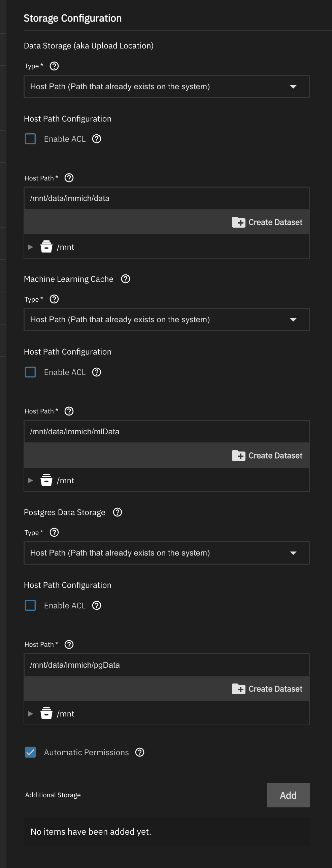The width and height of the screenshot is (332, 868).
Task: Open Postgres Data Storage Type dropdown
Action: tap(167, 553)
